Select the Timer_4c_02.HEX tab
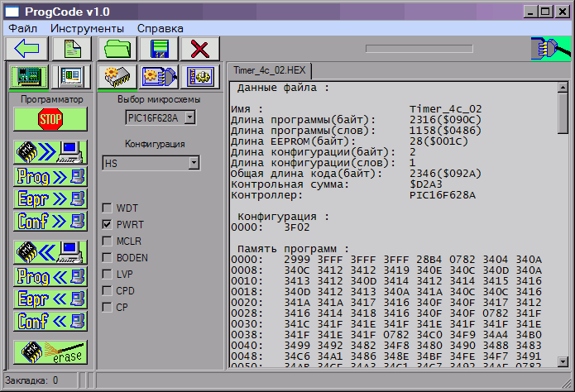This screenshot has width=575, height=392. (x=269, y=70)
